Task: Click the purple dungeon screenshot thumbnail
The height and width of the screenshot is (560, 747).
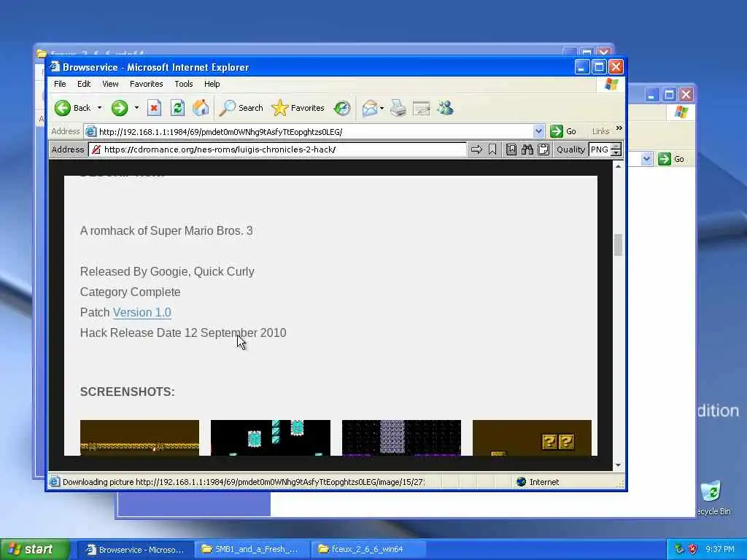Action: pyautogui.click(x=401, y=437)
